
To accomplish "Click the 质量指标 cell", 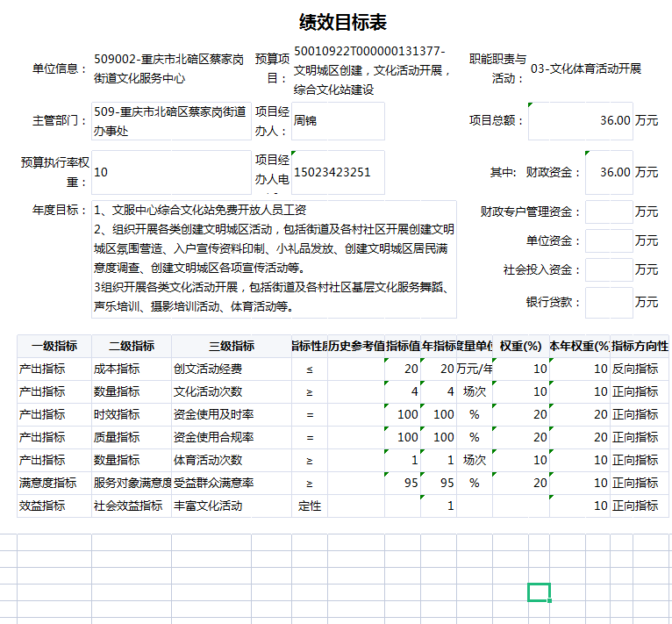I will tap(132, 437).
